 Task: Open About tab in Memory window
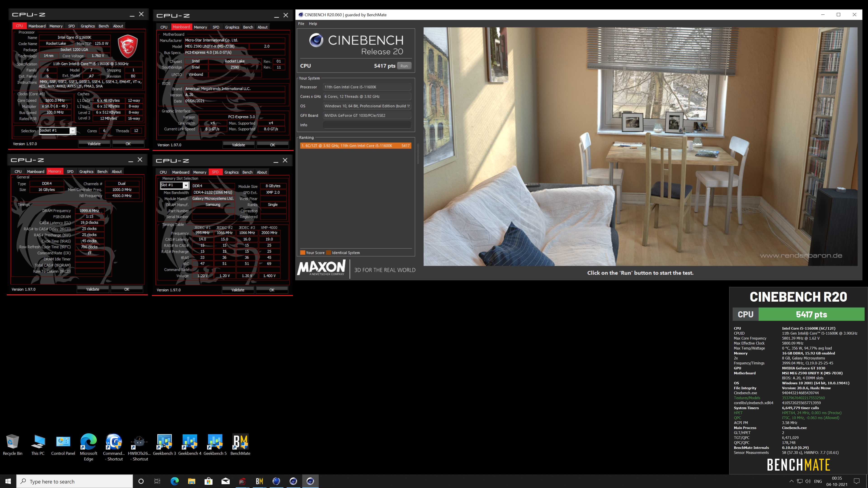click(117, 171)
